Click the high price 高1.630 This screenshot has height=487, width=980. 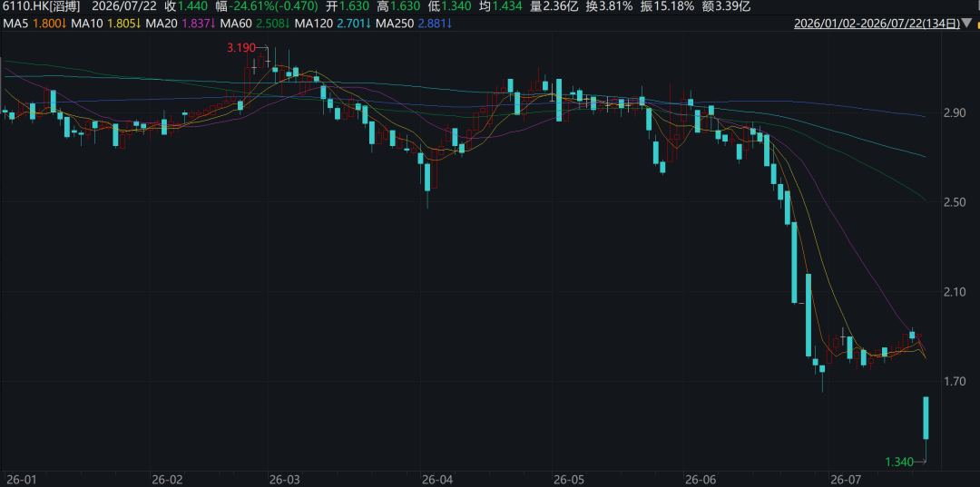coord(397,7)
